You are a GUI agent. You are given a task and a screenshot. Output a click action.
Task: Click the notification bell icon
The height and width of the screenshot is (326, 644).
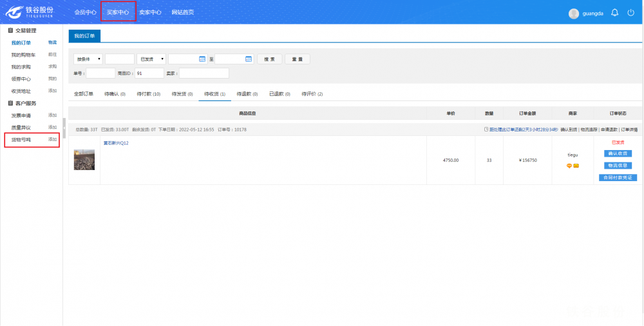click(x=614, y=12)
